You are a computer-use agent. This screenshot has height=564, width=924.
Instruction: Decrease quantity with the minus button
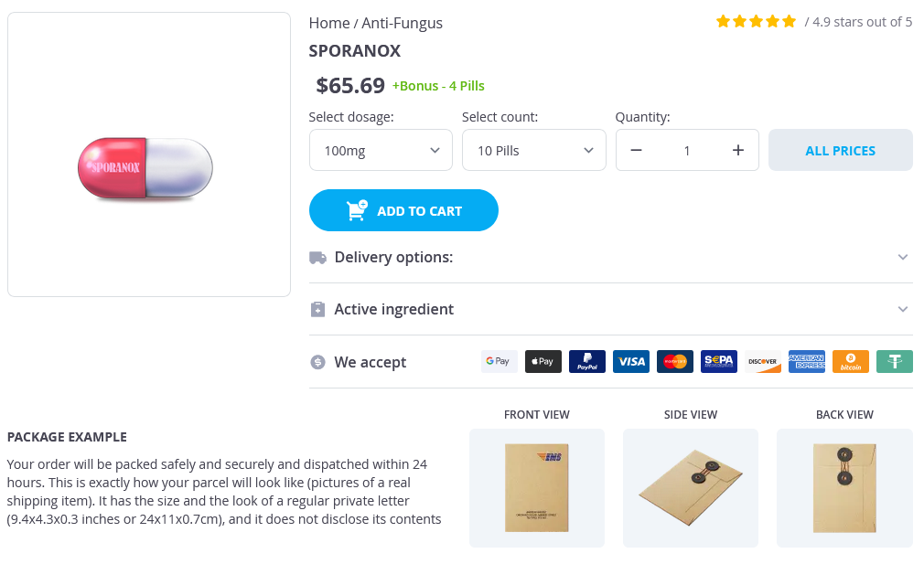click(x=637, y=150)
